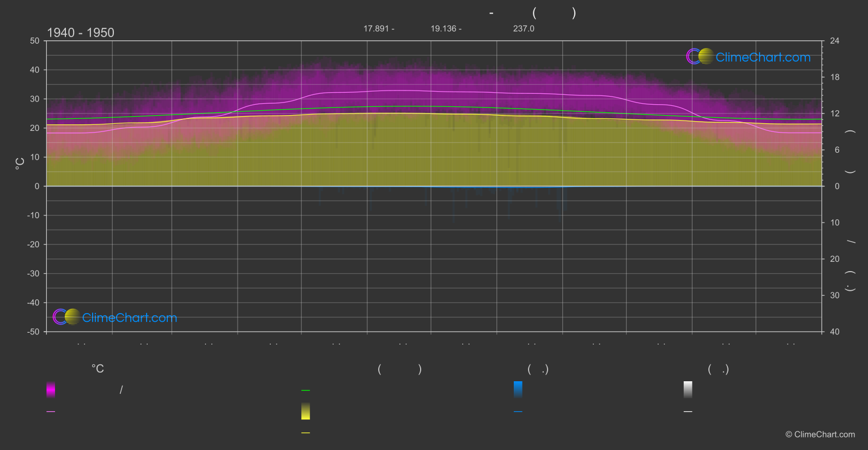Click the white gradient bar legend icon
Viewport: 868px width, 450px height.
688,389
